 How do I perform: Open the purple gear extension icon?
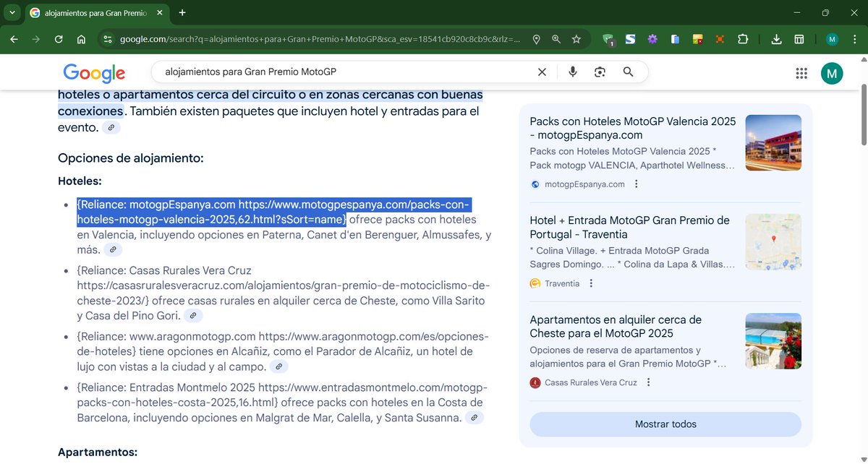tap(652, 40)
